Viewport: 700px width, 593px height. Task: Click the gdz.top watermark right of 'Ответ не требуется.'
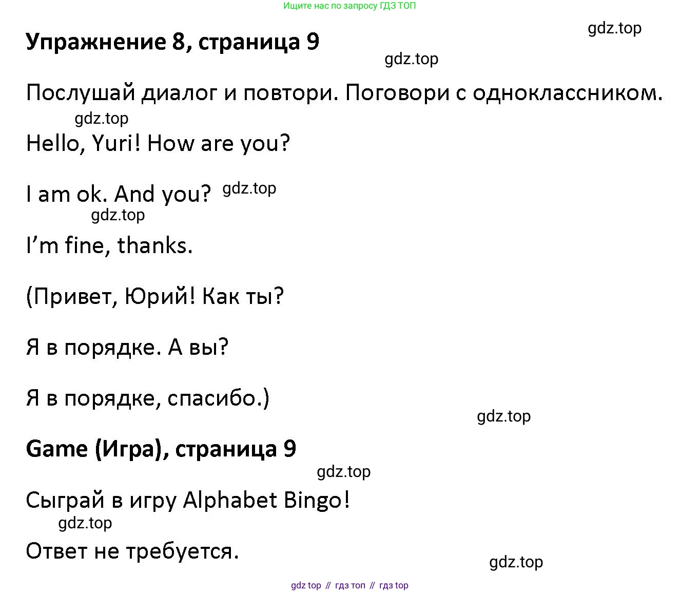coord(516,562)
